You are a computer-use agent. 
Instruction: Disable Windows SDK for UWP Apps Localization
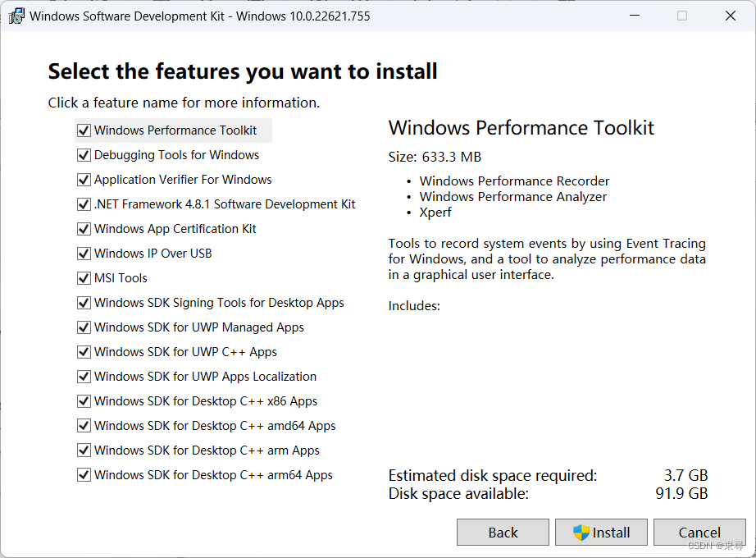tap(83, 376)
